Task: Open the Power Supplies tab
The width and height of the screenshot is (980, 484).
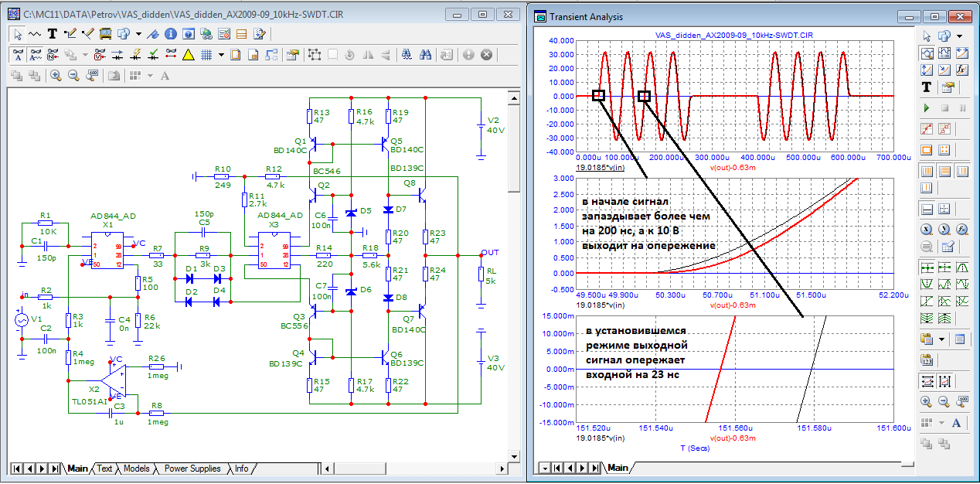Action: click(x=192, y=469)
